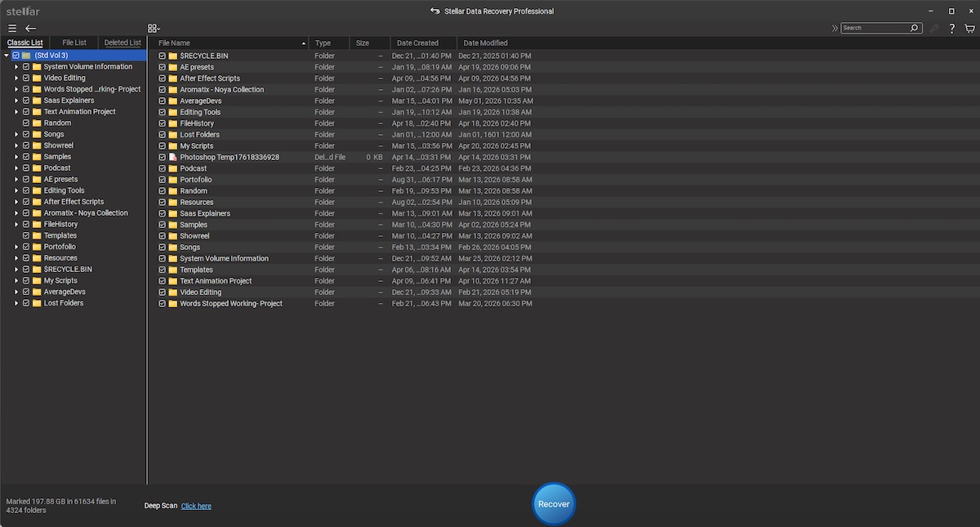This screenshot has width=980, height=527.
Task: Expand Podcast node in tree
Action: point(16,168)
